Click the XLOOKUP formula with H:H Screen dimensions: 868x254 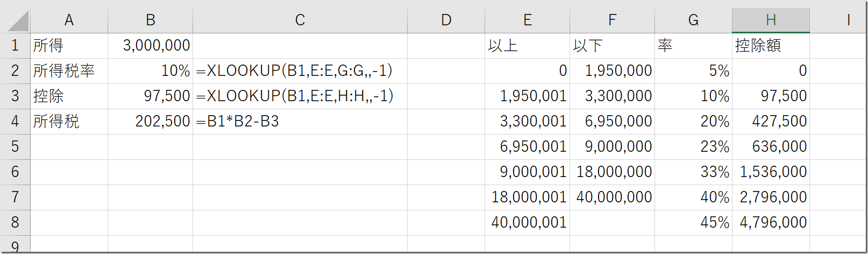point(300,96)
